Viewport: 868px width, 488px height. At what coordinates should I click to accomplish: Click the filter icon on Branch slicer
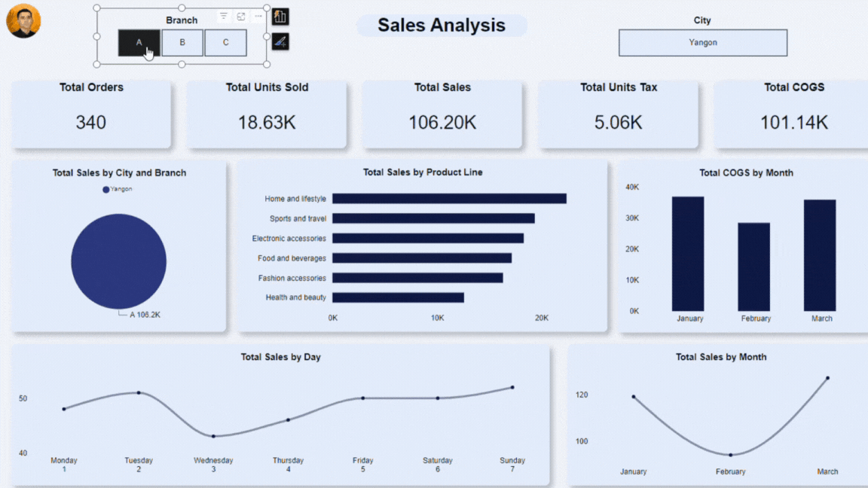[224, 17]
